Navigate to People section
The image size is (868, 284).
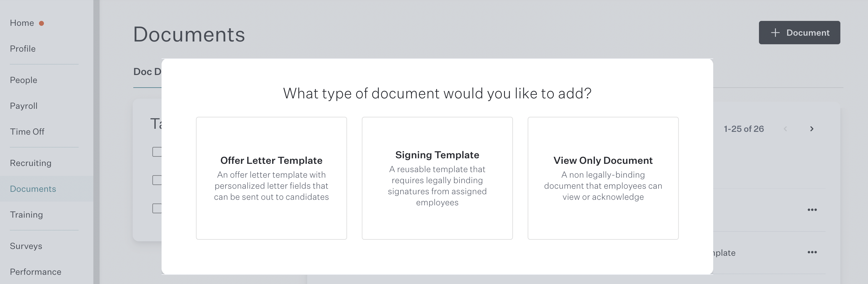(24, 80)
